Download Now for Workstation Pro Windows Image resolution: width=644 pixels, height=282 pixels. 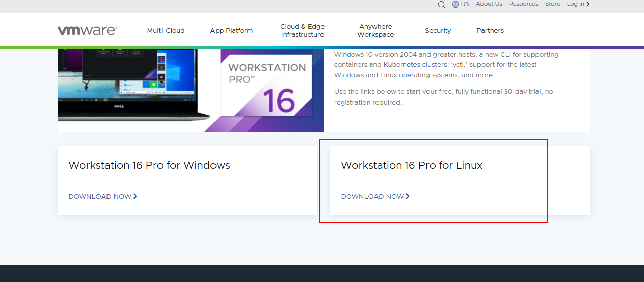pos(103,196)
